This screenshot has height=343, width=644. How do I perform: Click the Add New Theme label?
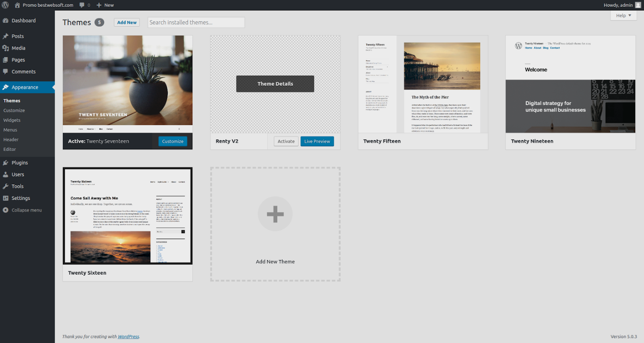[x=275, y=262]
